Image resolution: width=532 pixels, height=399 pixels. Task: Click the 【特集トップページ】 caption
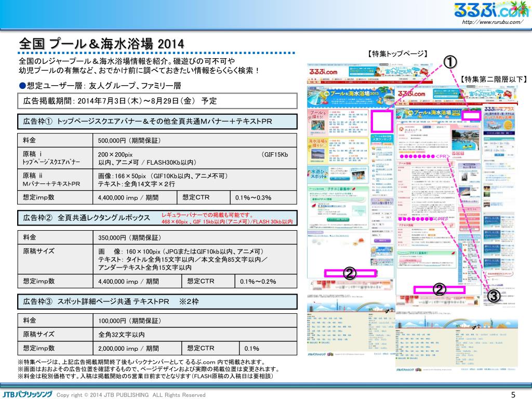click(x=397, y=54)
